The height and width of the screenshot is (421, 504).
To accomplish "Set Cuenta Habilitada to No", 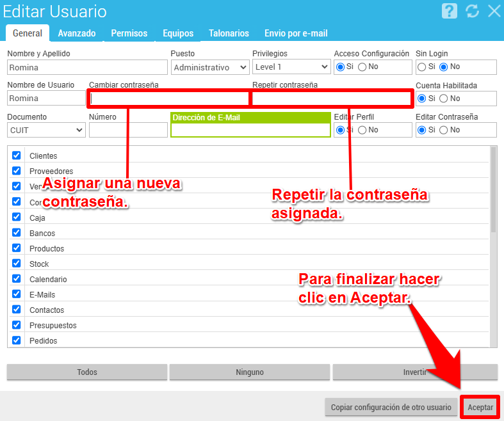I will (x=444, y=99).
